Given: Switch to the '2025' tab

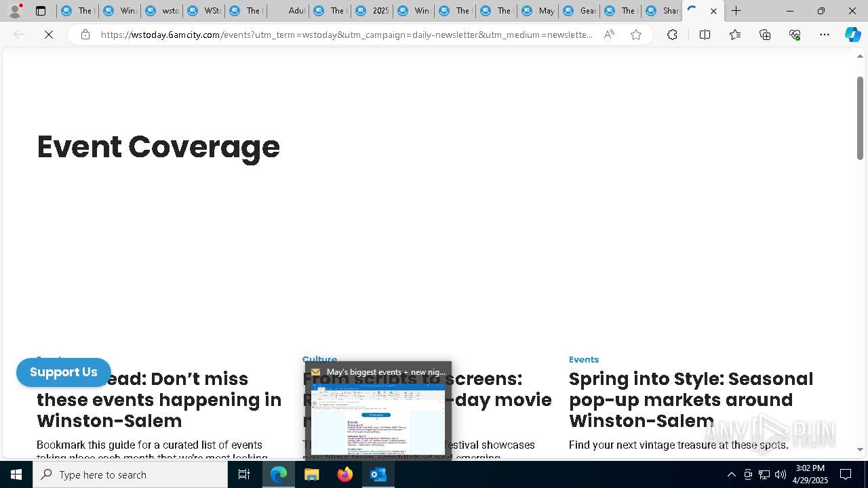Looking at the screenshot, I should 372,11.
